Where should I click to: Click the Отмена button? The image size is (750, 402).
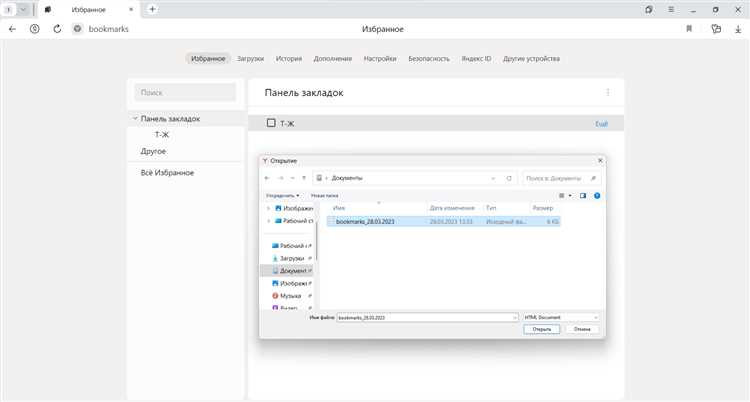tap(582, 329)
